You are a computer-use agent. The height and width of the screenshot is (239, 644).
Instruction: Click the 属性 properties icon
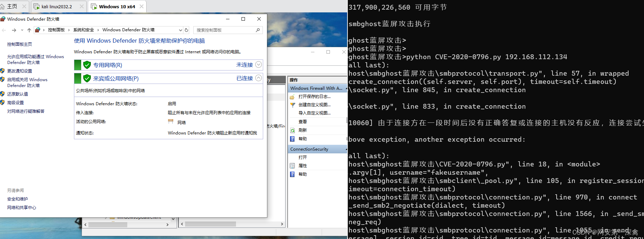(x=292, y=166)
